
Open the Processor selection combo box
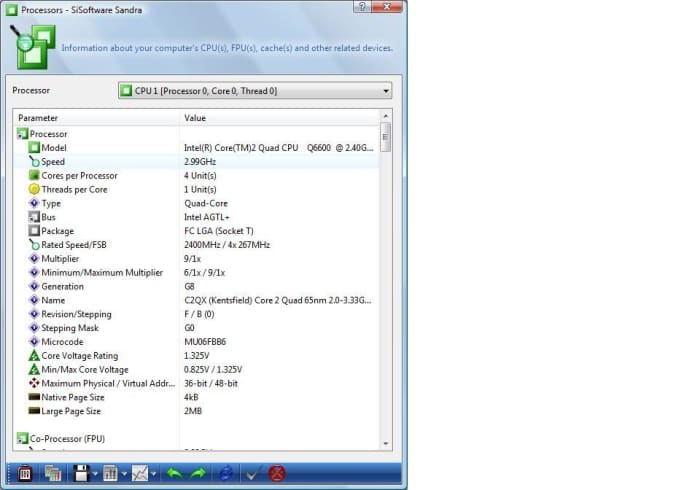255,91
